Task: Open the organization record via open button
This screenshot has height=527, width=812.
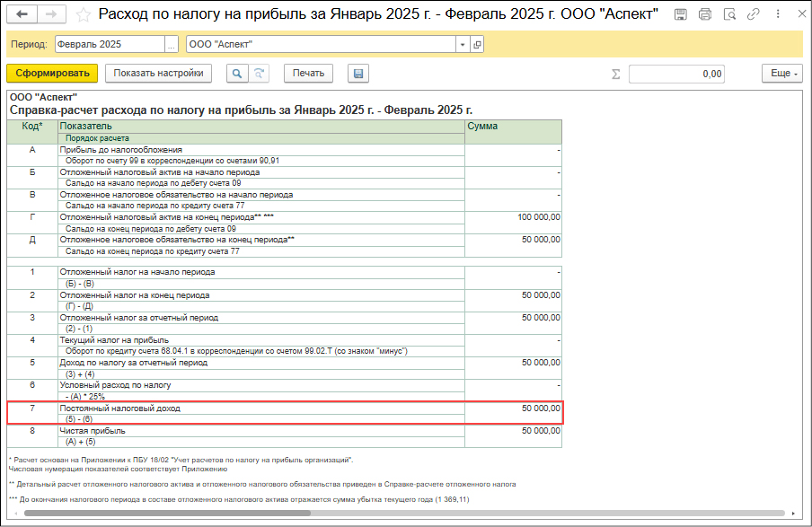Action: tap(476, 45)
